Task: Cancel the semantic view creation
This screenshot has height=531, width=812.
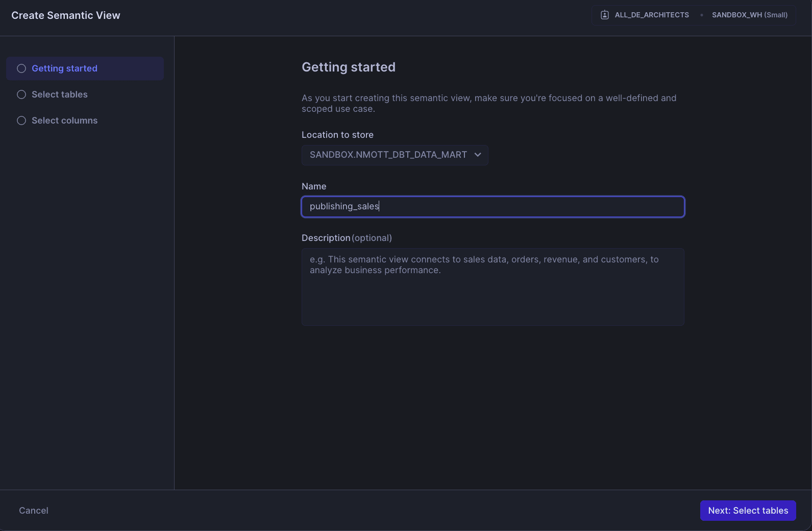Action: tap(34, 511)
